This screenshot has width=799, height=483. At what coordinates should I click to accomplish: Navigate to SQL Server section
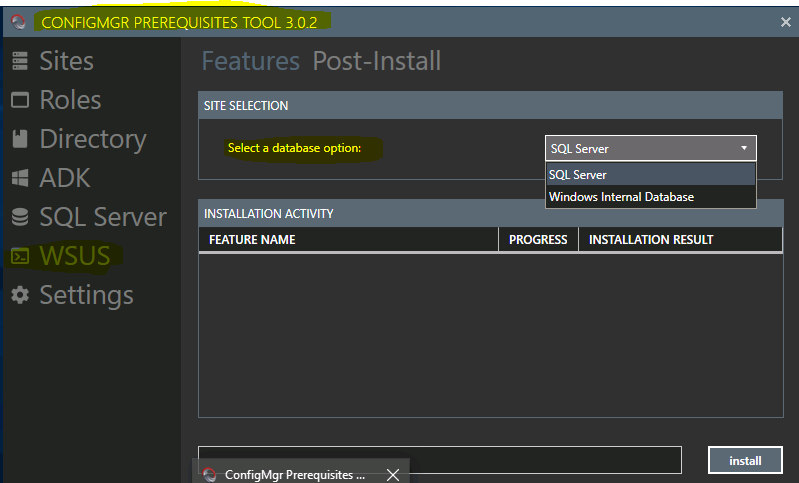(x=103, y=217)
